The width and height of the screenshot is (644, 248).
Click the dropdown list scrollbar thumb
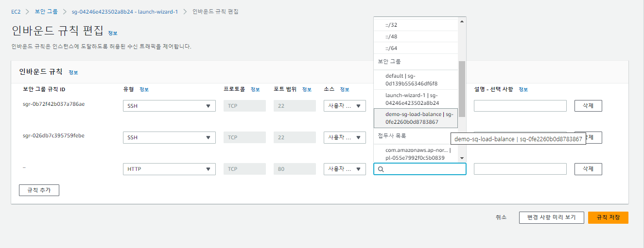[462, 89]
